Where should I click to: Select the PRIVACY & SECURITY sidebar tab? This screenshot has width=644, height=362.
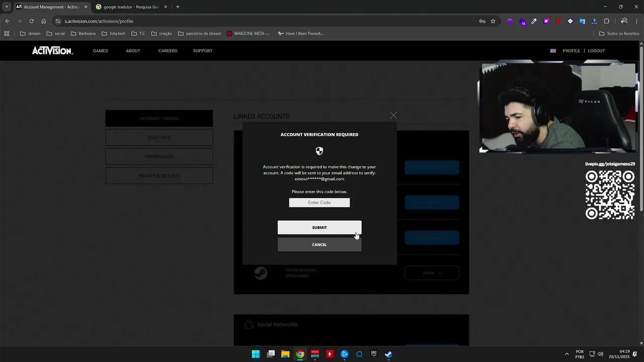coord(159,175)
